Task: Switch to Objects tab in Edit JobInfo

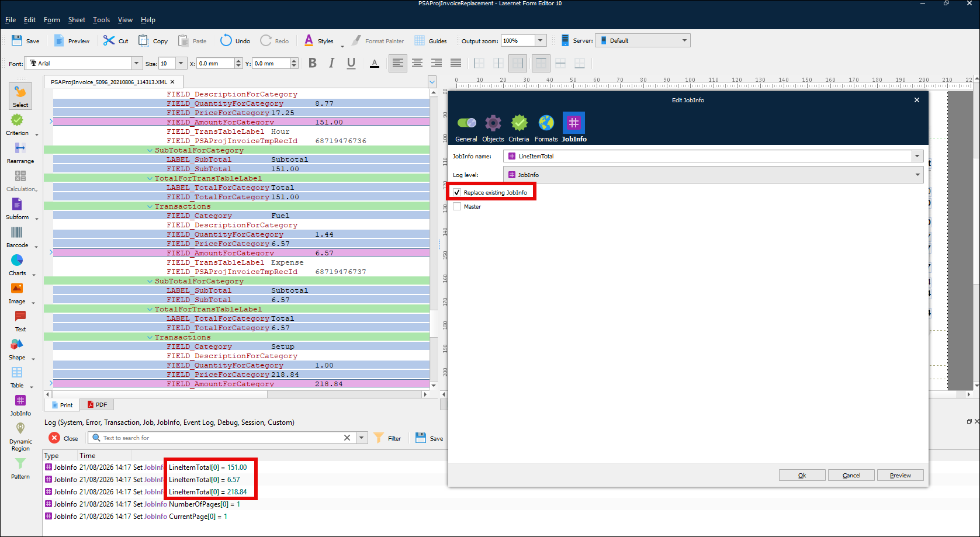Action: tap(493, 128)
